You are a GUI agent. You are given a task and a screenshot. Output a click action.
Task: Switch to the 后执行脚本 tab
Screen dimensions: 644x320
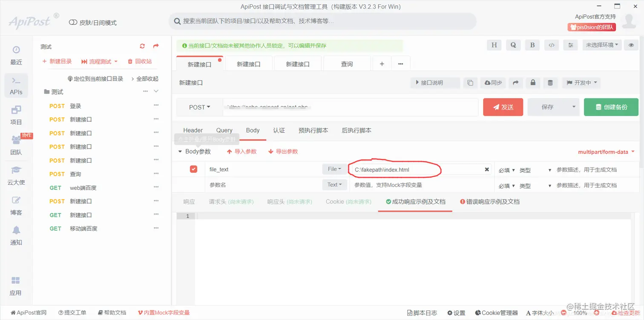356,130
